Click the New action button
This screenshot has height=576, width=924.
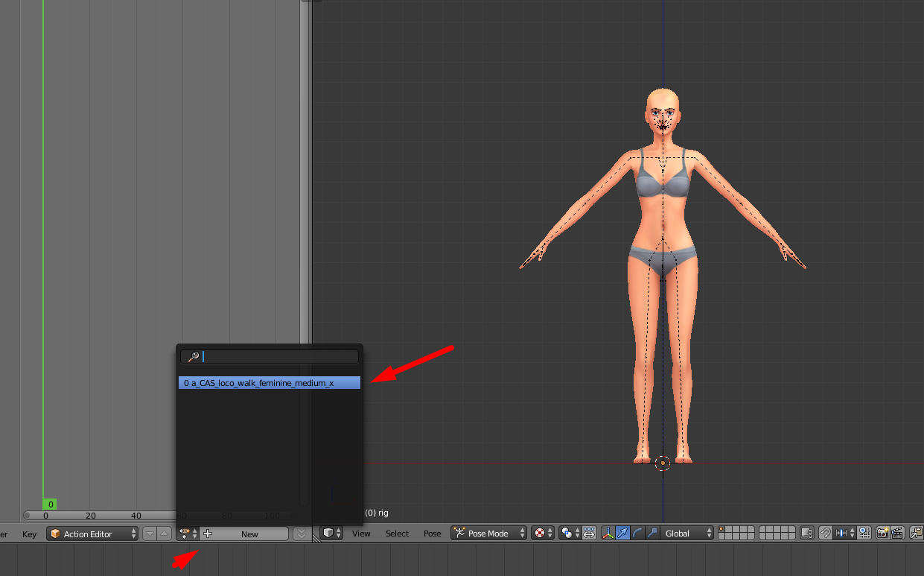[x=243, y=534]
